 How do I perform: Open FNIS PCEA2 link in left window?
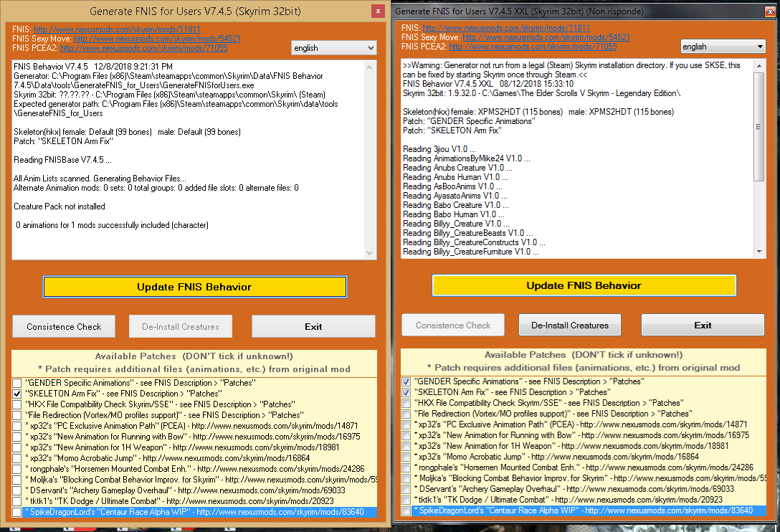pyautogui.click(x=144, y=48)
